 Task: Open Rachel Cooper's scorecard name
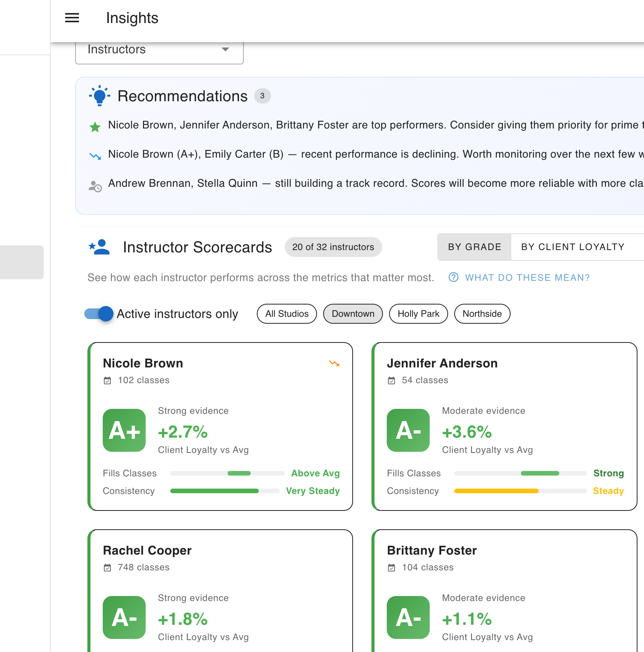pos(147,550)
